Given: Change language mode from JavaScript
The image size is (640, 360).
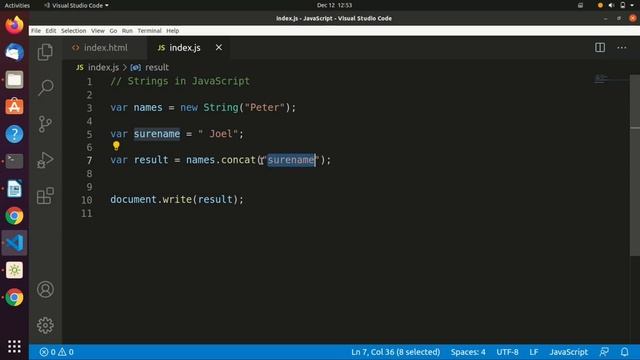Looking at the screenshot, I should 568,352.
